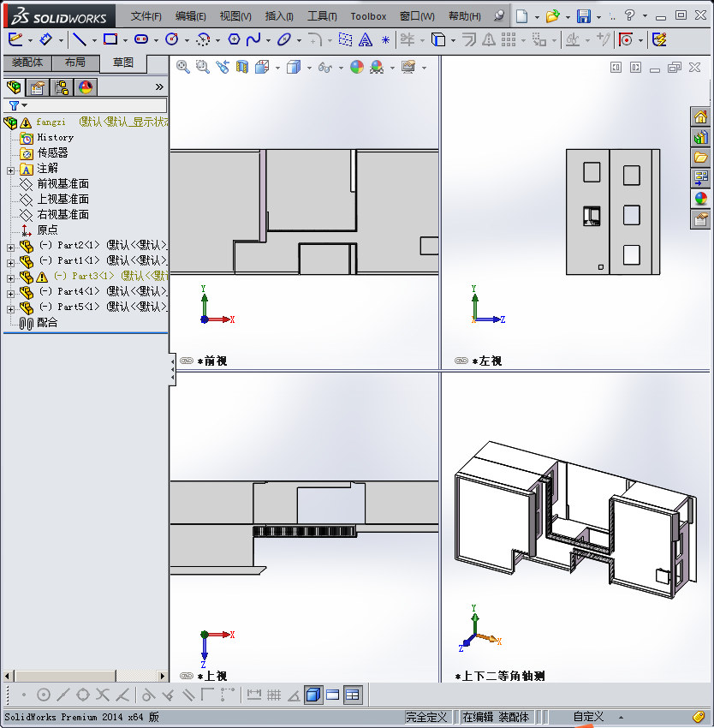Click the 自定义 units status entry
The image size is (714, 728).
588,717
